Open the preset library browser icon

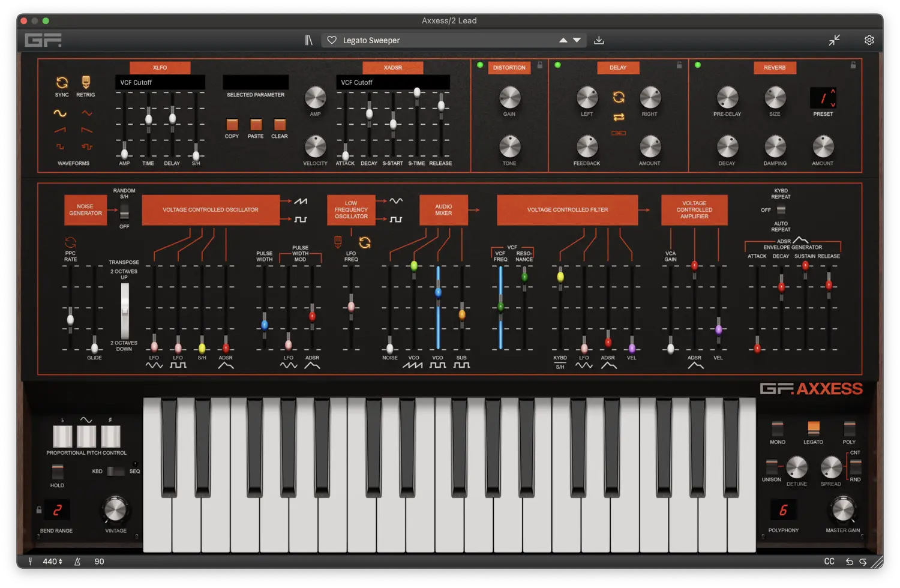coord(308,40)
